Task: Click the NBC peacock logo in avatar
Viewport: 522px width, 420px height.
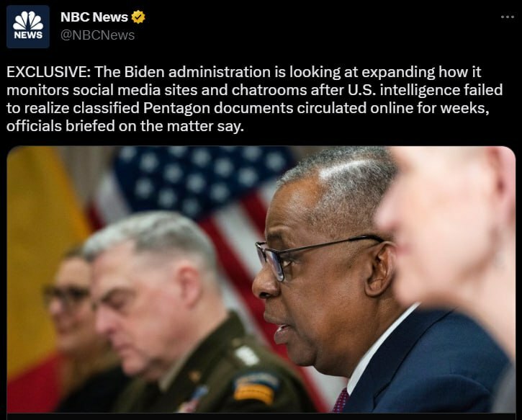Action: click(28, 21)
